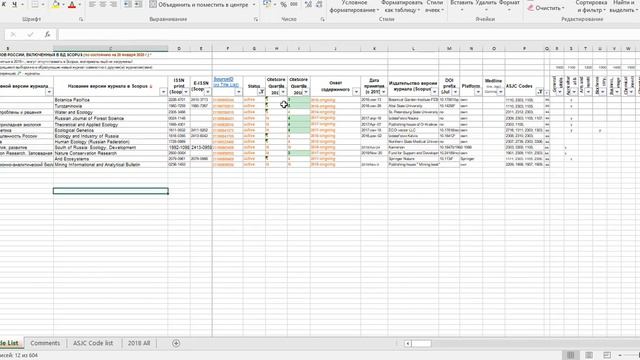Image resolution: width=640 pixels, height=360 pixels.
Task: Select cell Nature Conservation Research
Action: 111,153
